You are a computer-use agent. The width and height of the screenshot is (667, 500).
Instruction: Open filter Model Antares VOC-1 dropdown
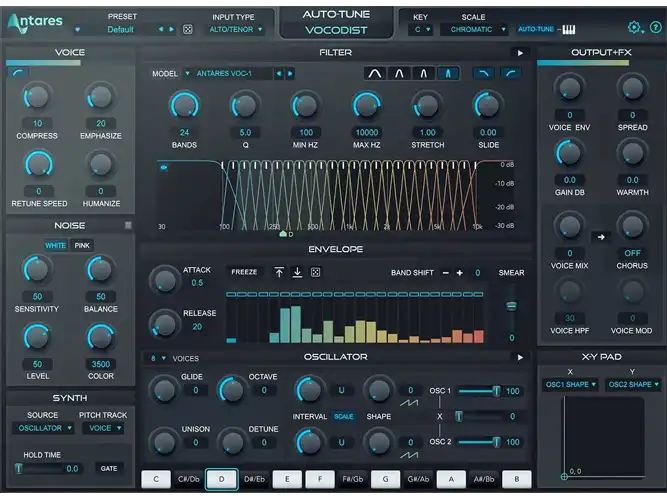coord(227,74)
